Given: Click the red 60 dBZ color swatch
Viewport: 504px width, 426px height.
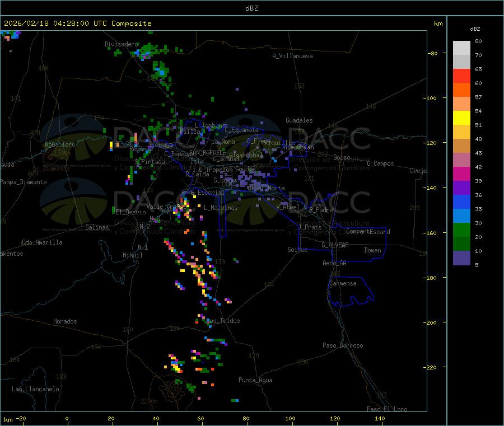Looking at the screenshot, I should point(461,76).
